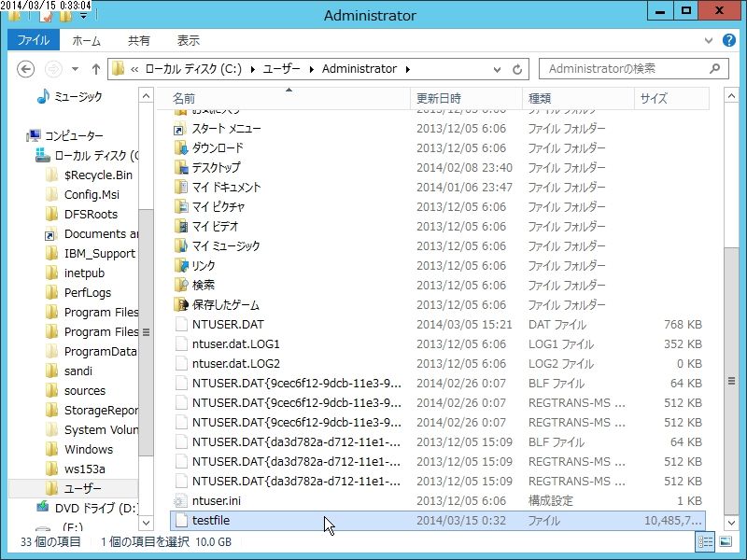Screen dimensions: 747x560
Task: Click the Forward navigation arrow
Action: click(x=53, y=69)
